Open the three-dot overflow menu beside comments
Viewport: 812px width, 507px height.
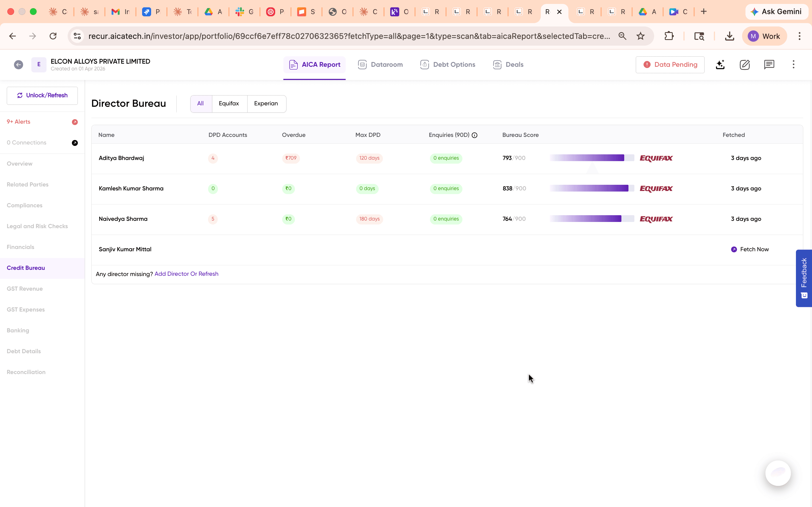[793, 65]
